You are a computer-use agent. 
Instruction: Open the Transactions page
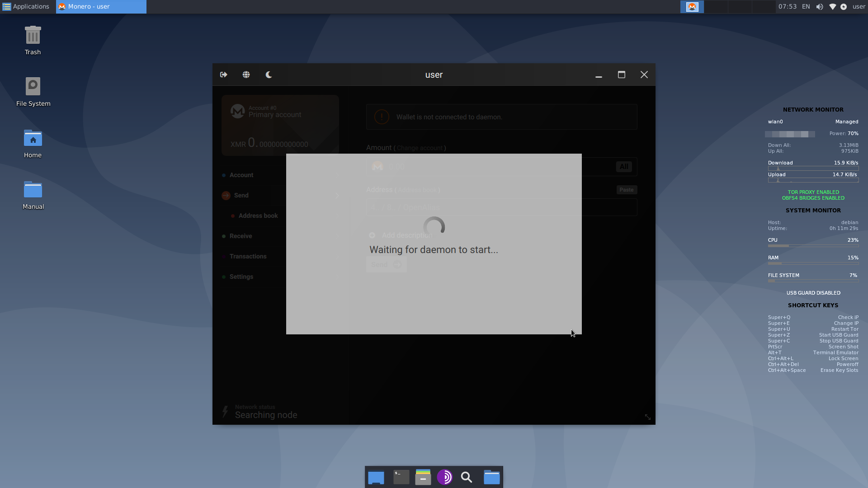tap(248, 256)
